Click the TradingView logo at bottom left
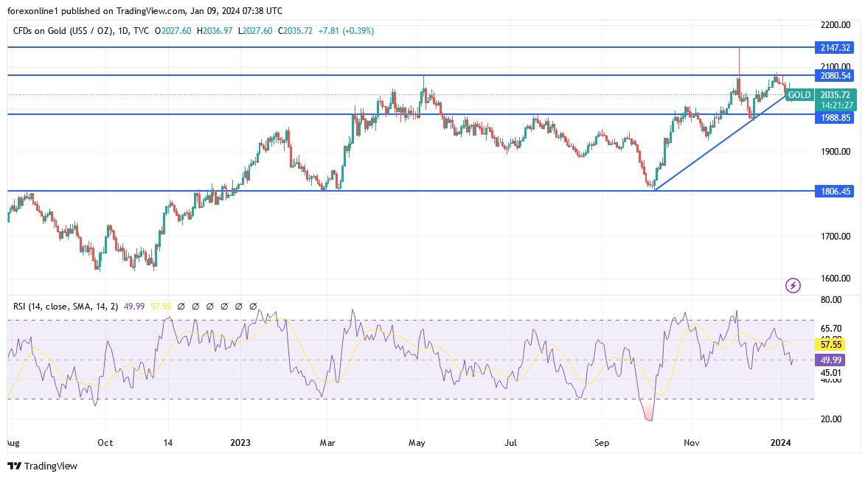The height and width of the screenshot is (479, 868). tap(41, 466)
